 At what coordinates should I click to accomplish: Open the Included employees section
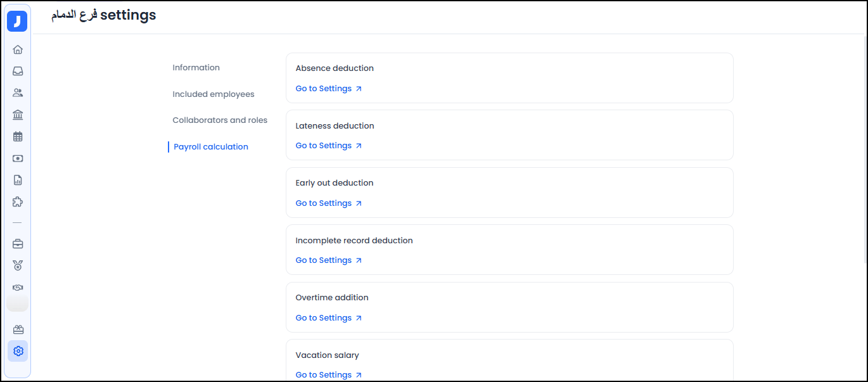point(213,93)
